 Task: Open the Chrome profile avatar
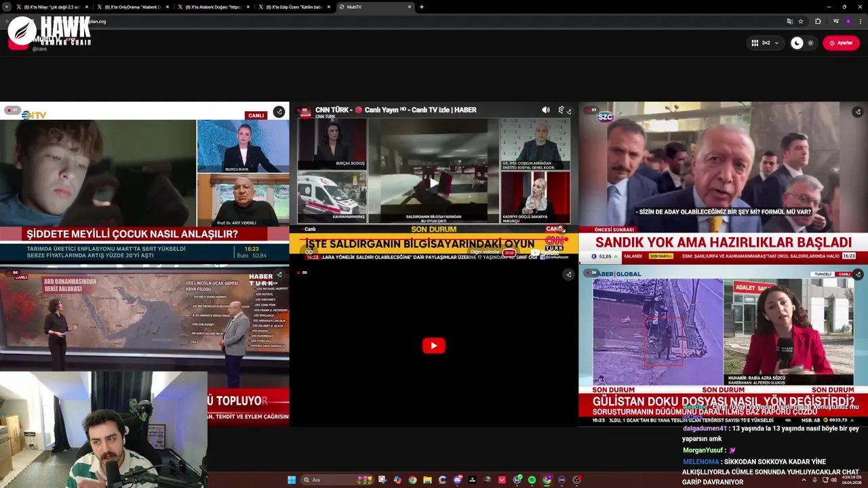coord(848,21)
